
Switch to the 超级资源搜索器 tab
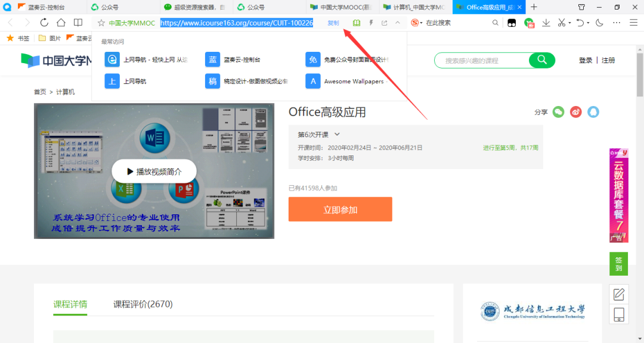click(x=196, y=7)
